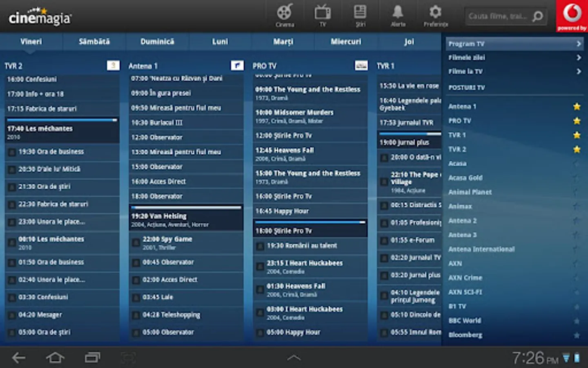Switch to Marți tab
The width and height of the screenshot is (588, 368).
pos(283,41)
